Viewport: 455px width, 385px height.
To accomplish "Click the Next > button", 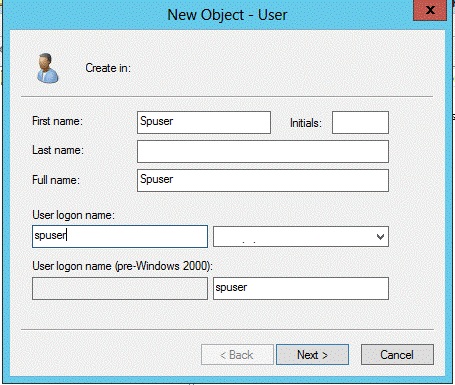I will tap(312, 355).
